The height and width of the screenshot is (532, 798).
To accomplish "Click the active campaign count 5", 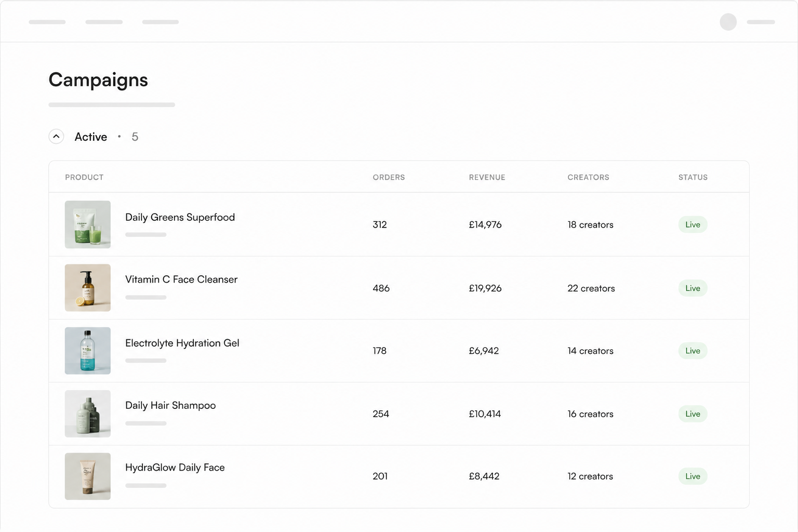I will click(x=135, y=137).
